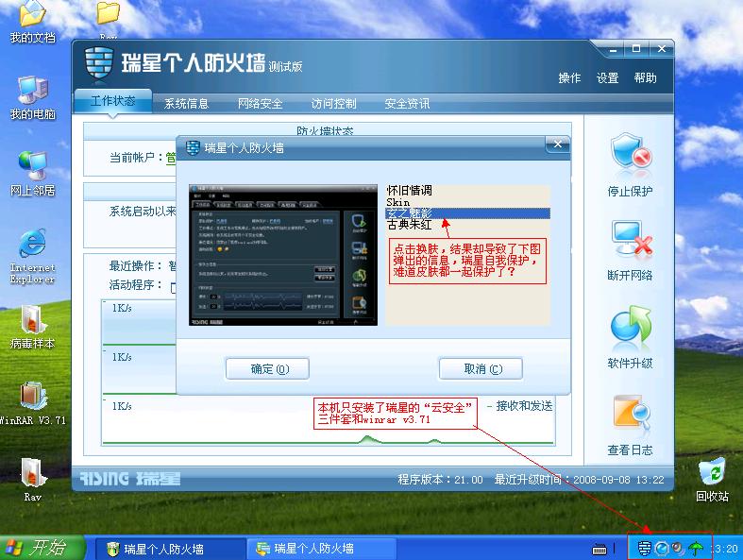Activate the second 瑞星个人防火墙 taskbar button
The width and height of the screenshot is (743, 560).
click(321, 549)
